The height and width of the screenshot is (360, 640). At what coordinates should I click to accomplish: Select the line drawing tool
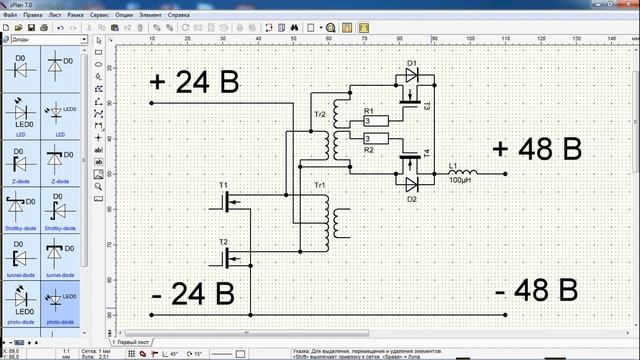tap(98, 101)
